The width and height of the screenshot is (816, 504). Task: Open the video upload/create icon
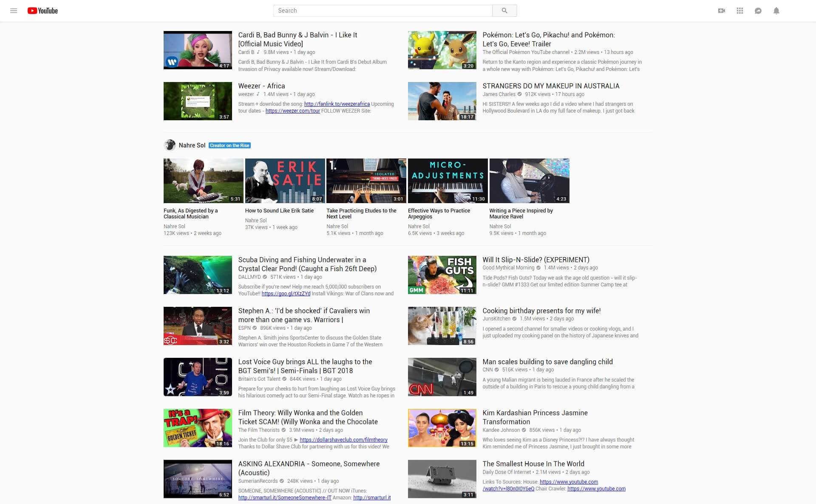[x=722, y=11]
